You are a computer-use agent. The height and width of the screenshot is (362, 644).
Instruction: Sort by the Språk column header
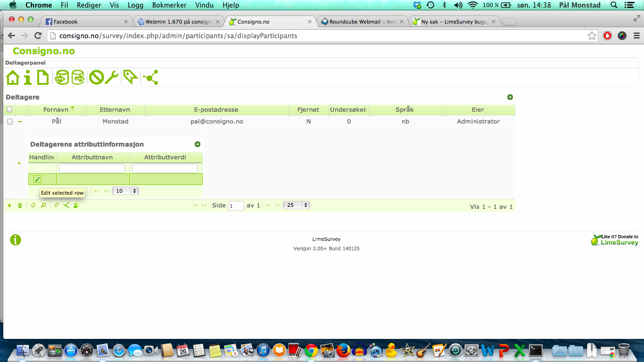click(x=405, y=109)
